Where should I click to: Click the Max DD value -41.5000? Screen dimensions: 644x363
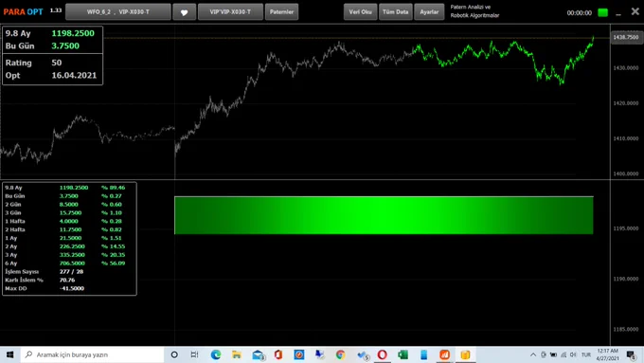(x=72, y=288)
